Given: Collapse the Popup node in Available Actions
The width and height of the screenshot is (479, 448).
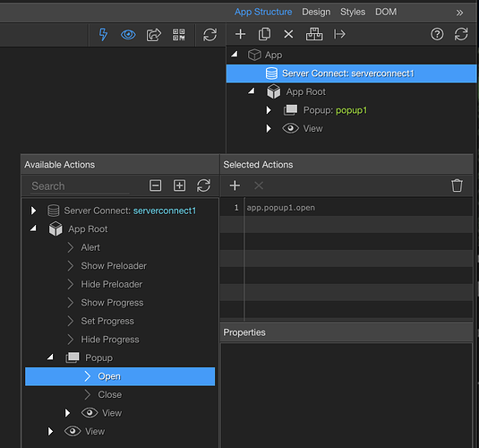Looking at the screenshot, I should [50, 357].
